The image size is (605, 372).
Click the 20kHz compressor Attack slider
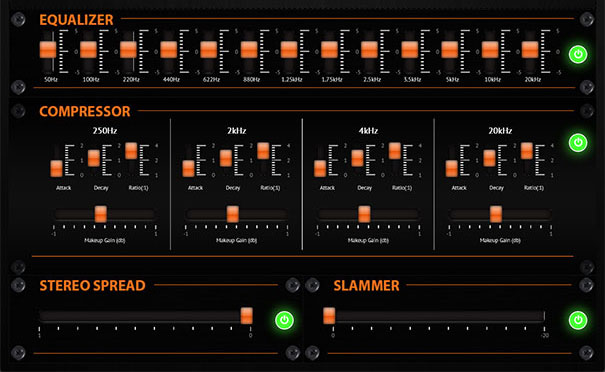point(452,169)
